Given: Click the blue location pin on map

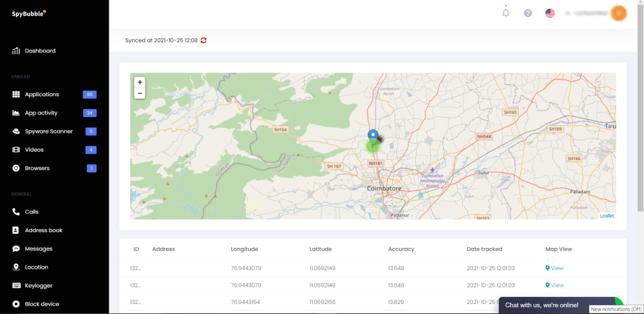Looking at the screenshot, I should pyautogui.click(x=373, y=135).
